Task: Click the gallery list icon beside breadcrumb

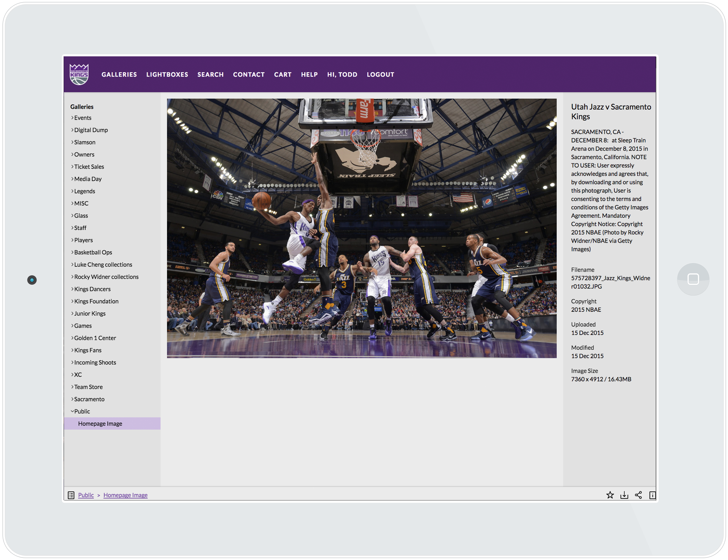Action: click(x=71, y=495)
